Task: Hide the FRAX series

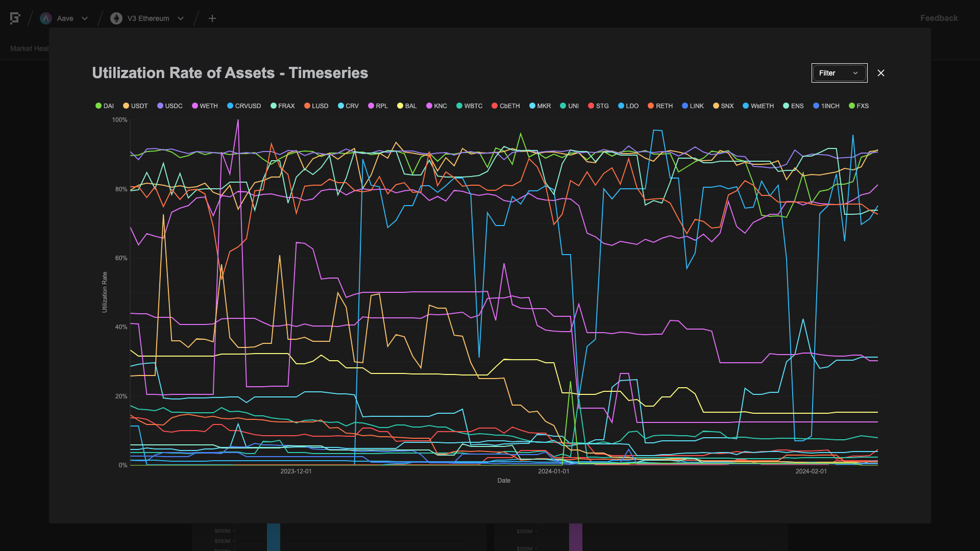Action: [x=283, y=106]
